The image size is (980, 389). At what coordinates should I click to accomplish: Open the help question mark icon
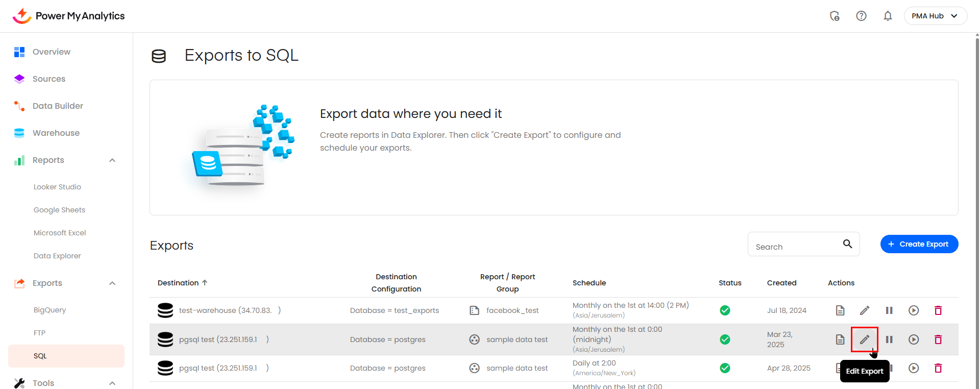tap(861, 16)
